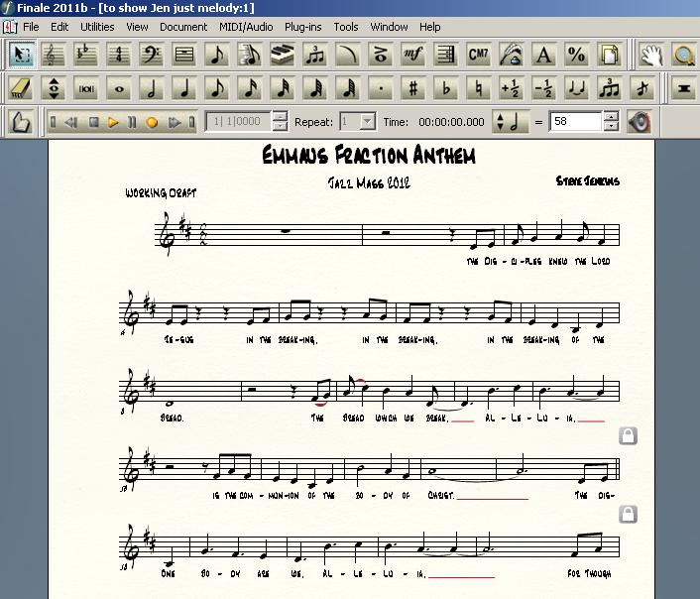The height and width of the screenshot is (599, 700).
Task: Choose the Repitch up-down arrows tool
Action: pyautogui.click(x=54, y=88)
